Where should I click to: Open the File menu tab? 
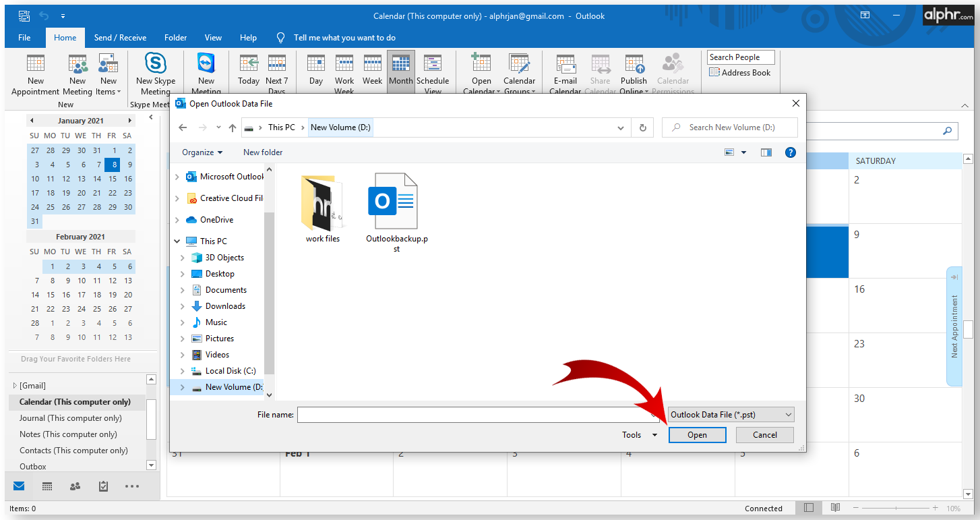pyautogui.click(x=24, y=38)
